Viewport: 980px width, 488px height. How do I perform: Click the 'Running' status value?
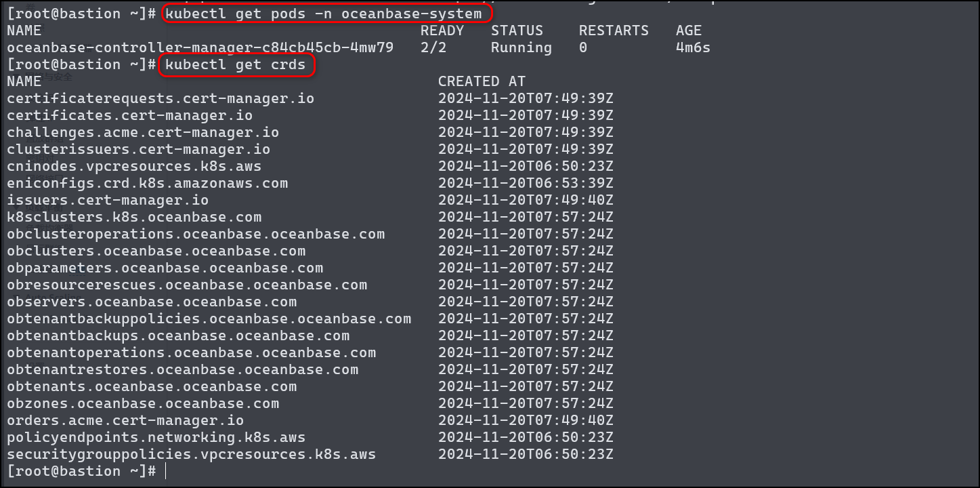521,47
